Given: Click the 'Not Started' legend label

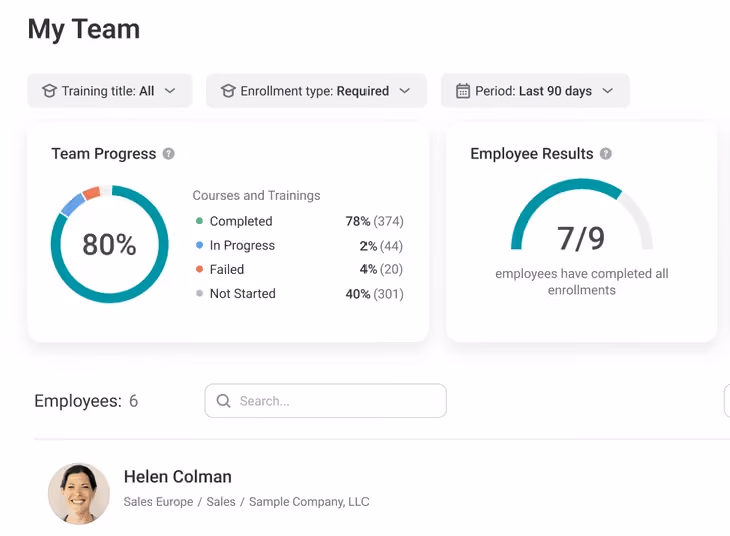Looking at the screenshot, I should tap(243, 293).
